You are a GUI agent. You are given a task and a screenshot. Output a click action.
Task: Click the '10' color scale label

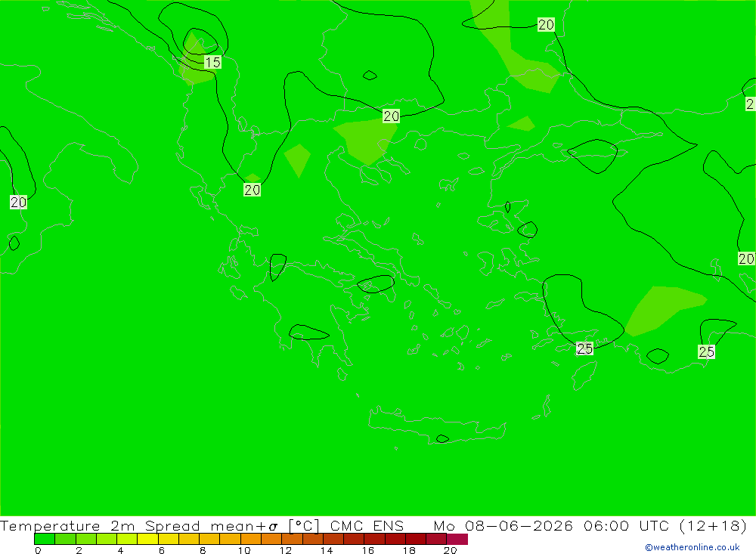pyautogui.click(x=244, y=550)
